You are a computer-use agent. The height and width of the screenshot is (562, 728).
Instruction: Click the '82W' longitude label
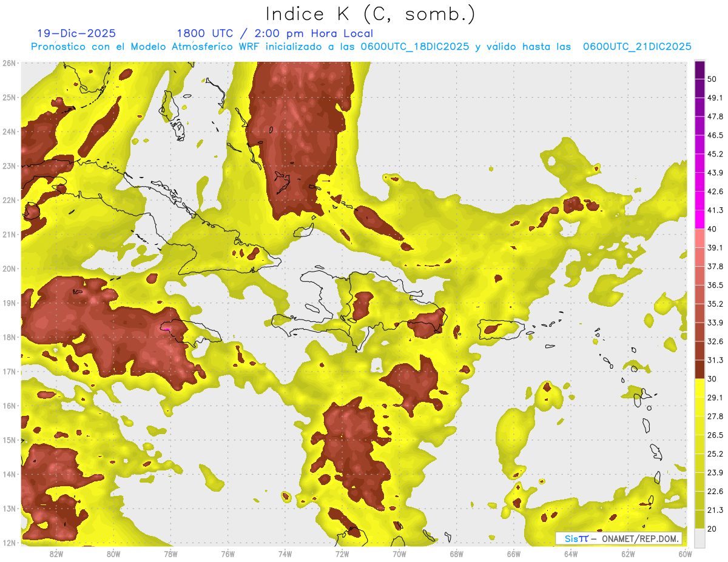tap(56, 554)
